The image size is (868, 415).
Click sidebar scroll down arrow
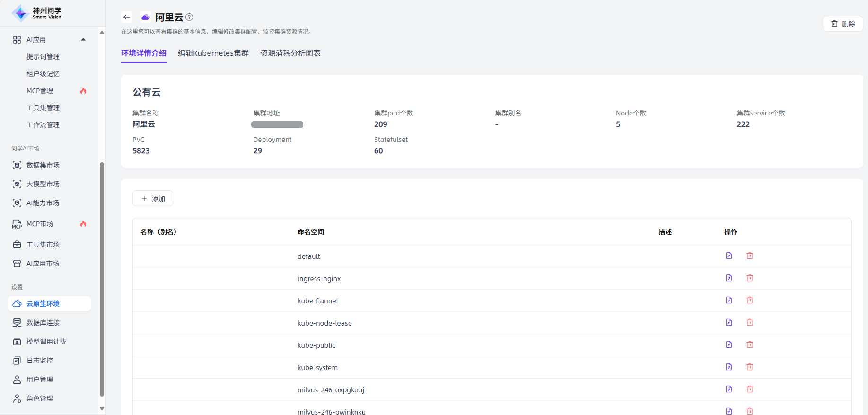102,408
